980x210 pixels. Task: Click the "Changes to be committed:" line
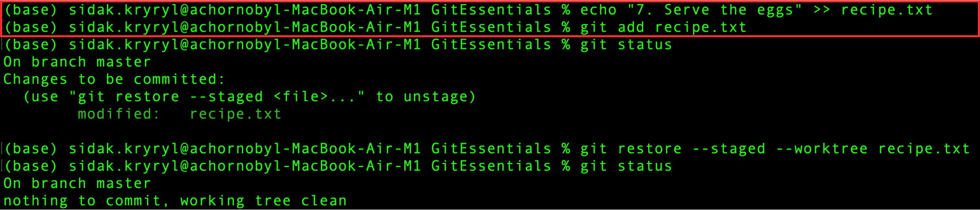tap(114, 80)
